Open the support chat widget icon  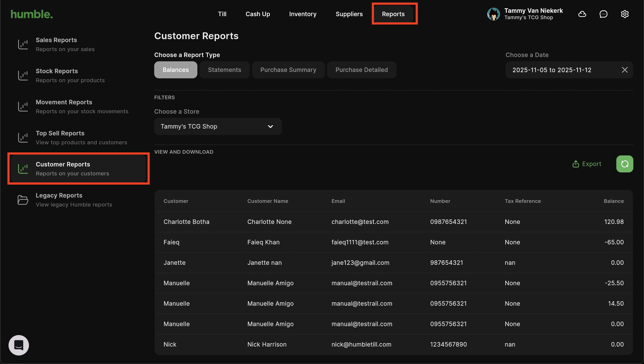coord(19,345)
